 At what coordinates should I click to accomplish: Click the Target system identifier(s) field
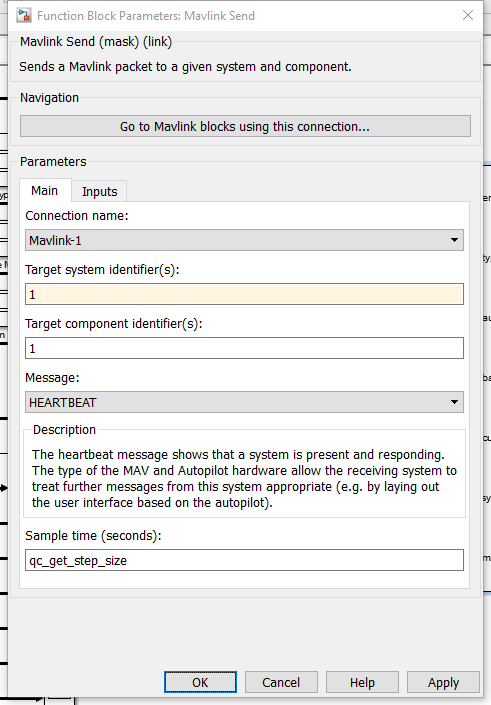tap(244, 294)
